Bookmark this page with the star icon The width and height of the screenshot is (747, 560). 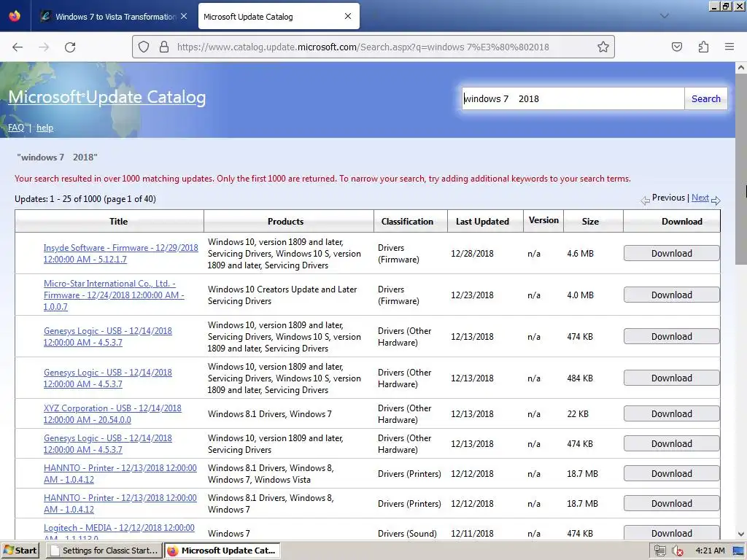pyautogui.click(x=603, y=47)
